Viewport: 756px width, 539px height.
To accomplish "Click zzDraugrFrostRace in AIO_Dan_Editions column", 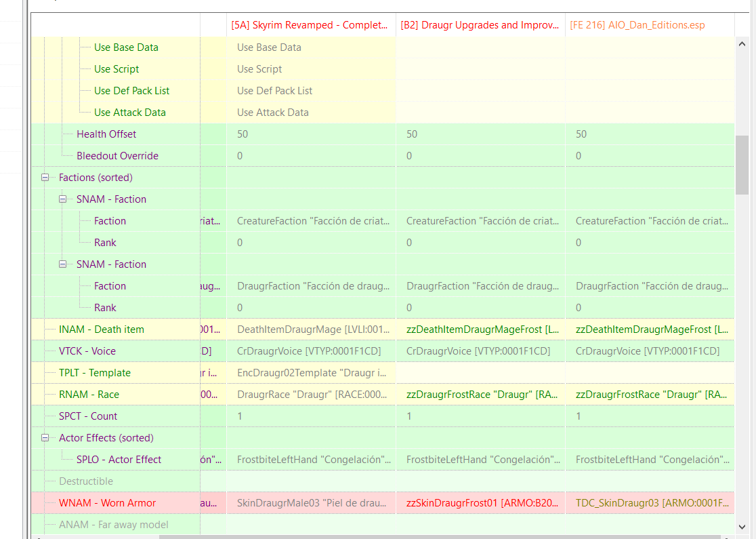I will [x=650, y=395].
